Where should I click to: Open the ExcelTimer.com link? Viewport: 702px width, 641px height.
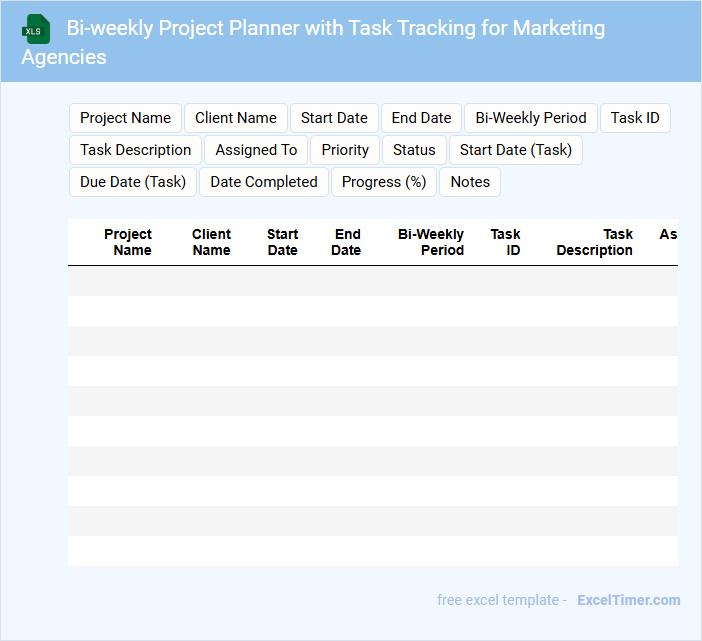628,600
